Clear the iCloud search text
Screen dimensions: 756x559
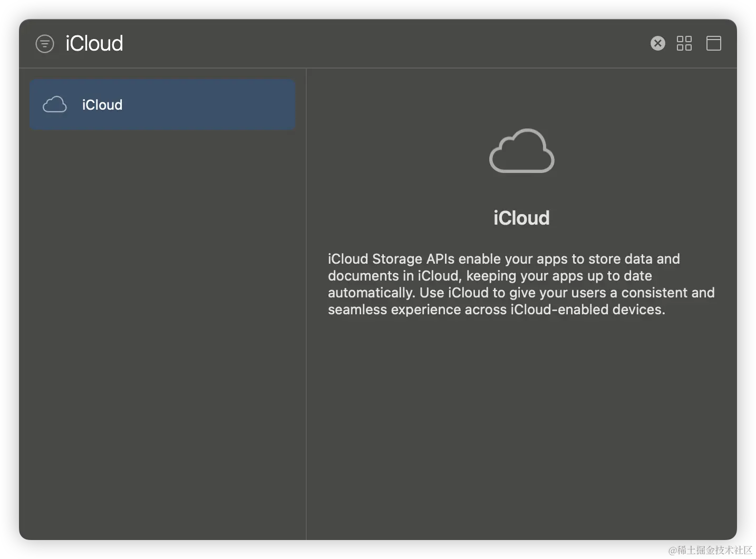(x=657, y=43)
